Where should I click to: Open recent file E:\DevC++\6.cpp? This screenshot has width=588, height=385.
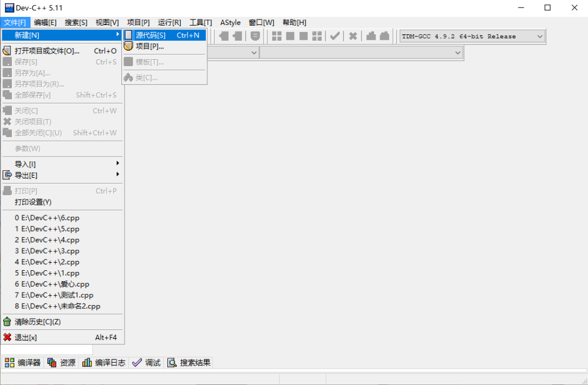[62, 218]
